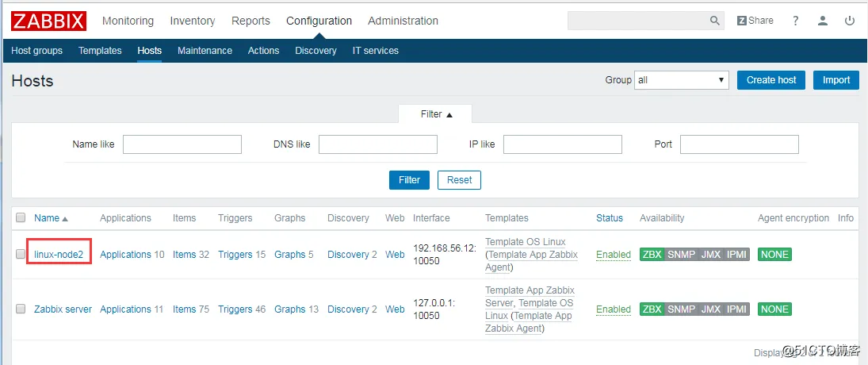Go to Host groups submenu

coord(36,51)
